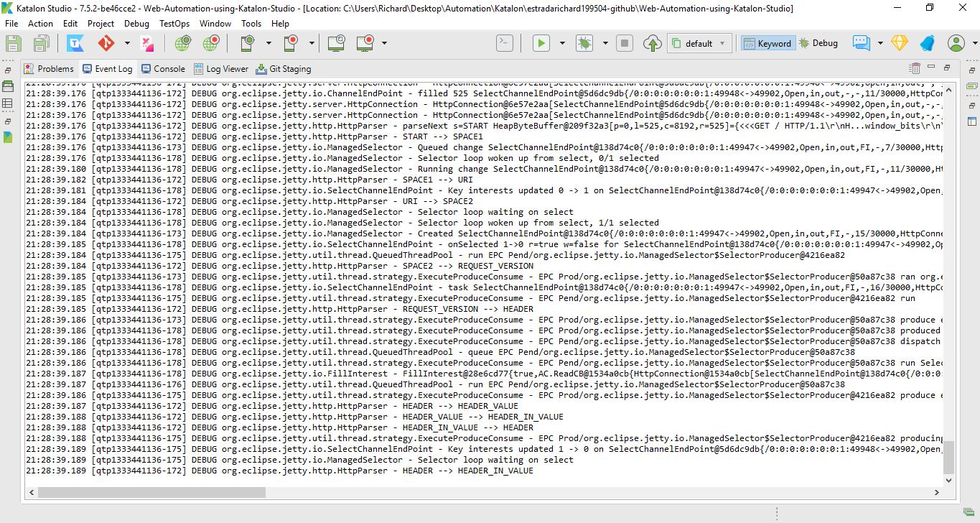
Task: Open the File menu
Action: click(x=11, y=24)
